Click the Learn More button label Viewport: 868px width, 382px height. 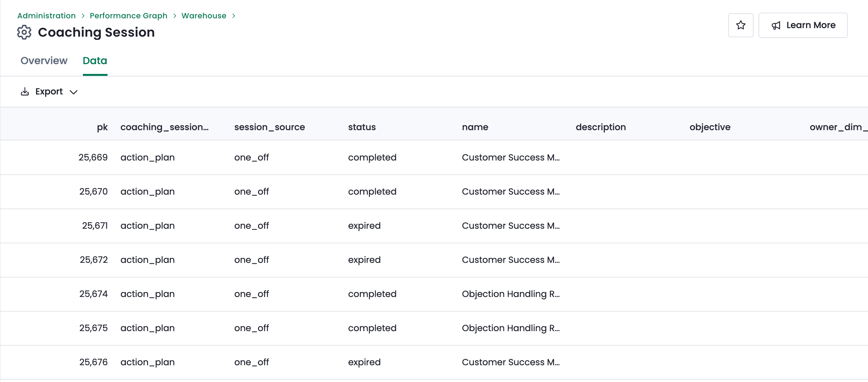click(x=811, y=25)
